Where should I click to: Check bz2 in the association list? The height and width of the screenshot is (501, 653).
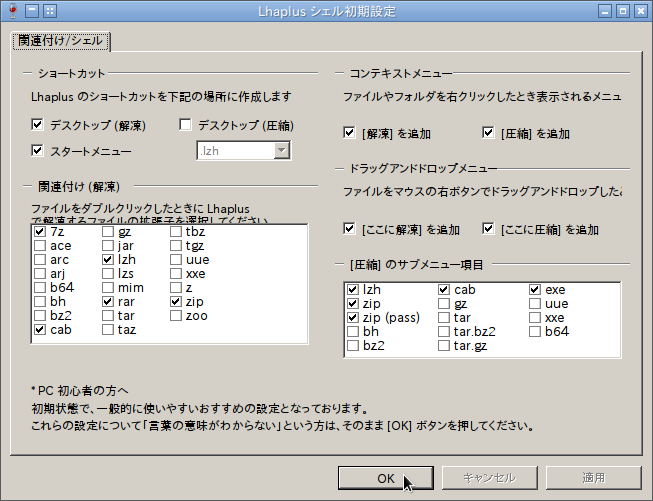40,316
